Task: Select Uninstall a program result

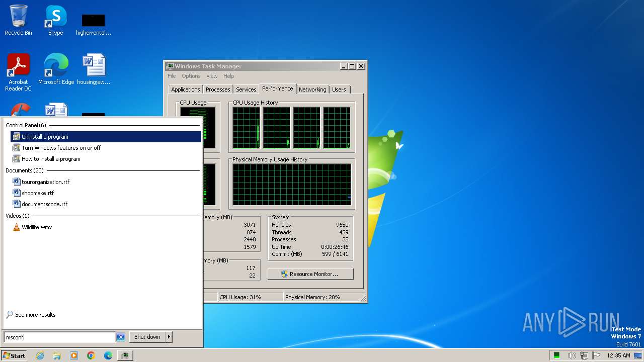Action: coord(106,137)
